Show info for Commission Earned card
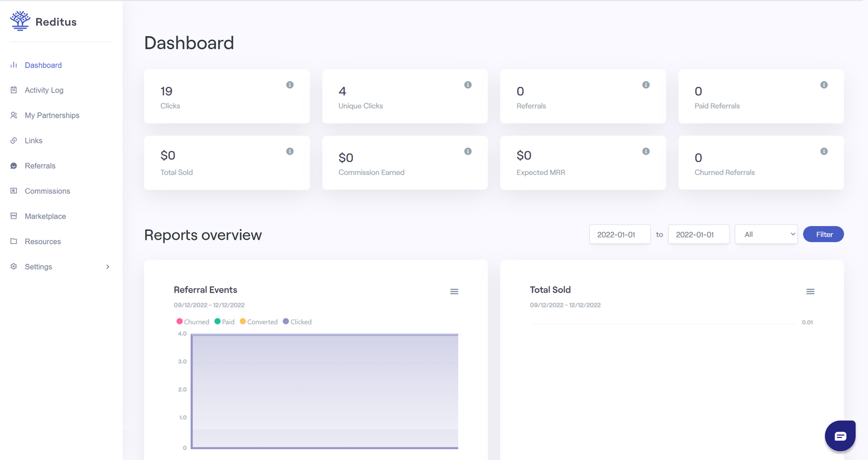Viewport: 868px width, 460px height. coord(468,151)
